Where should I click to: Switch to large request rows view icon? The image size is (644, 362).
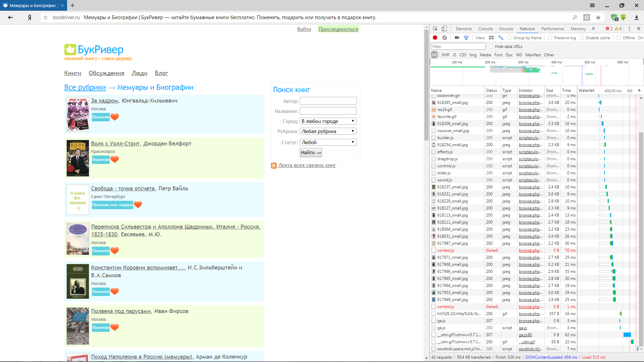tap(491, 38)
